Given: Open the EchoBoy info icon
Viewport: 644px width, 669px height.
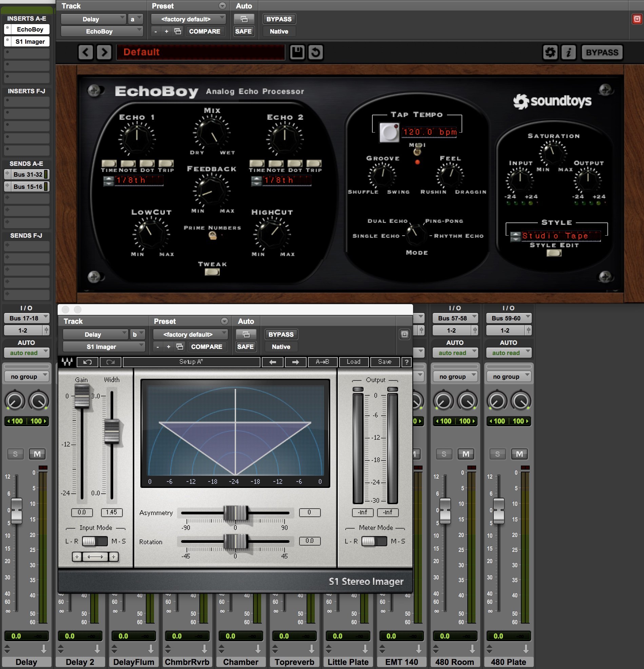Looking at the screenshot, I should 568,52.
